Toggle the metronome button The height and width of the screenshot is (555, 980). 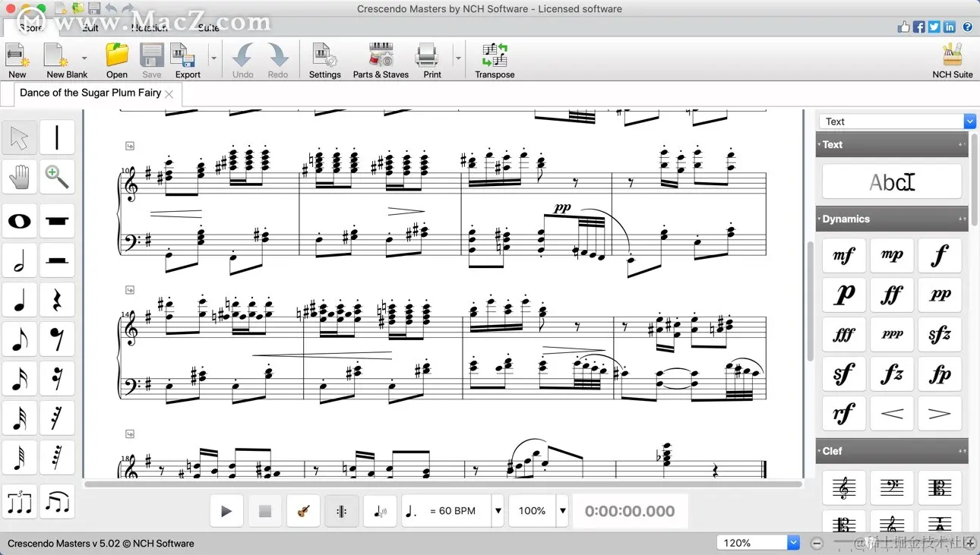(341, 511)
